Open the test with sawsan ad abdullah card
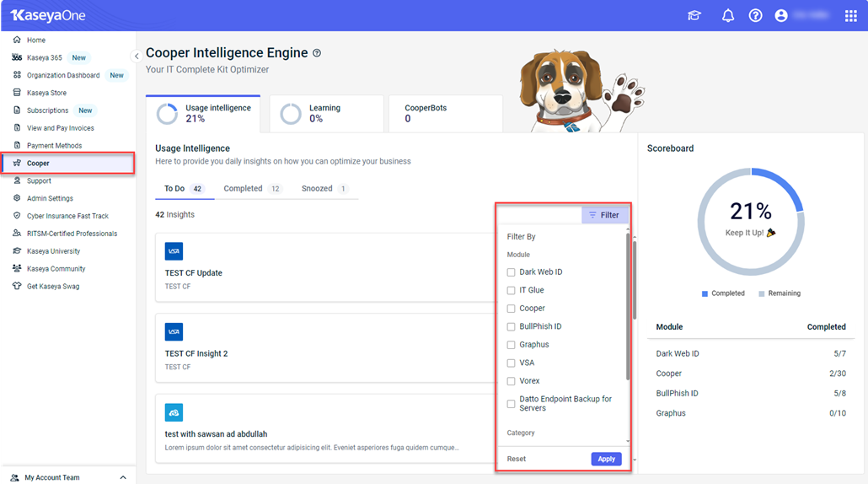Screen dimensions: 868x484 (x=326, y=428)
